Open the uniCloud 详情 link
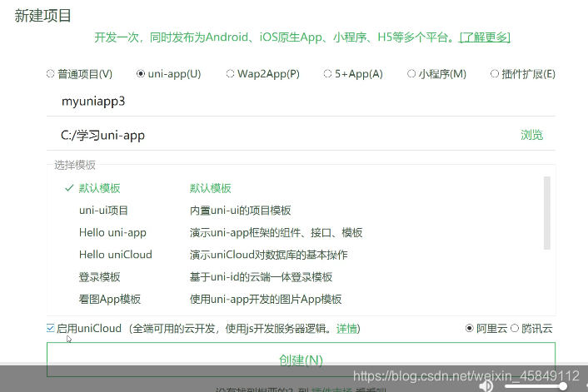588x392 pixels. pyautogui.click(x=346, y=329)
